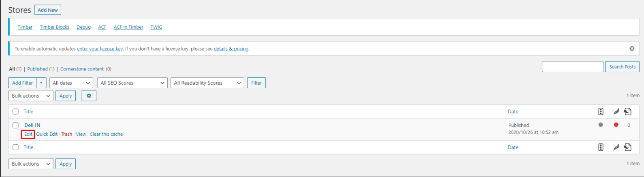Click the red readability dot for Dell IN
The width and height of the screenshot is (644, 177).
tap(616, 125)
